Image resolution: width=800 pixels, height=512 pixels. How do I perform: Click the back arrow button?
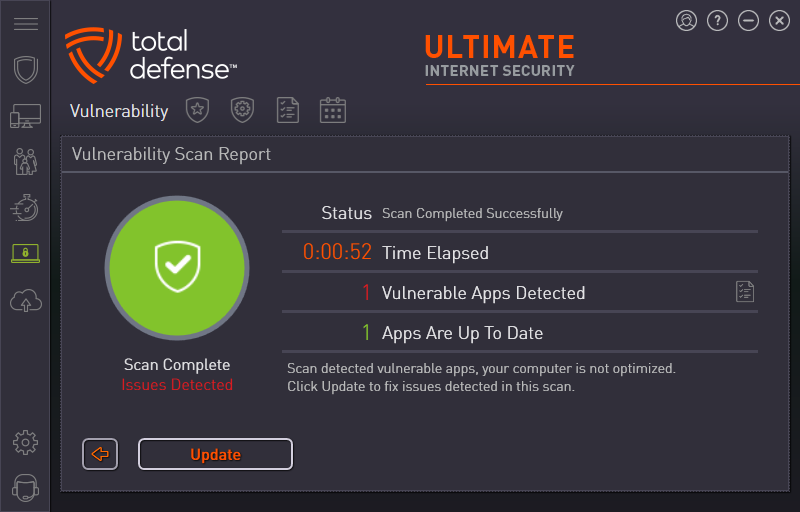(x=100, y=454)
